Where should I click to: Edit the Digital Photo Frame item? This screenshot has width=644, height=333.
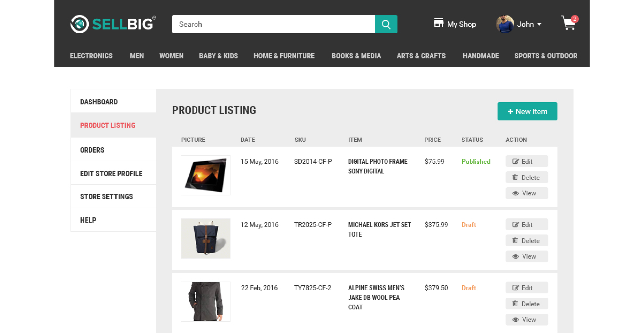pos(527,162)
